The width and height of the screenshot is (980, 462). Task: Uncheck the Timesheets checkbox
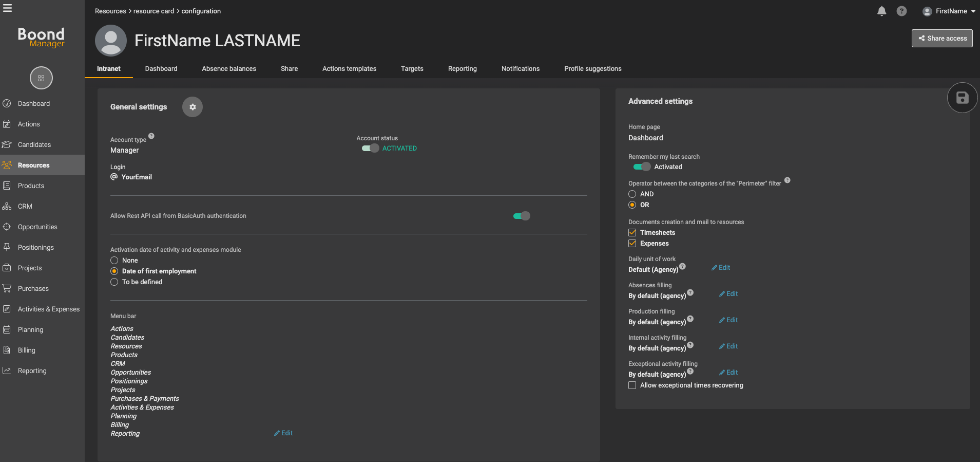(x=632, y=233)
